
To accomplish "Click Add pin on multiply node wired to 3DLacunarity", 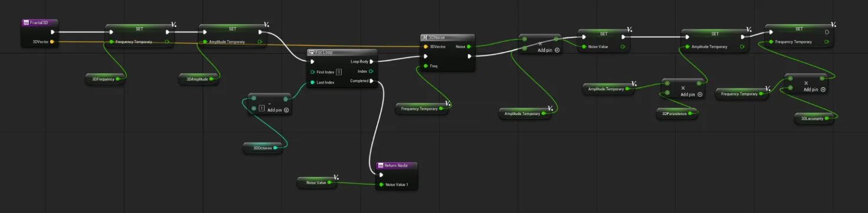I will (814, 90).
